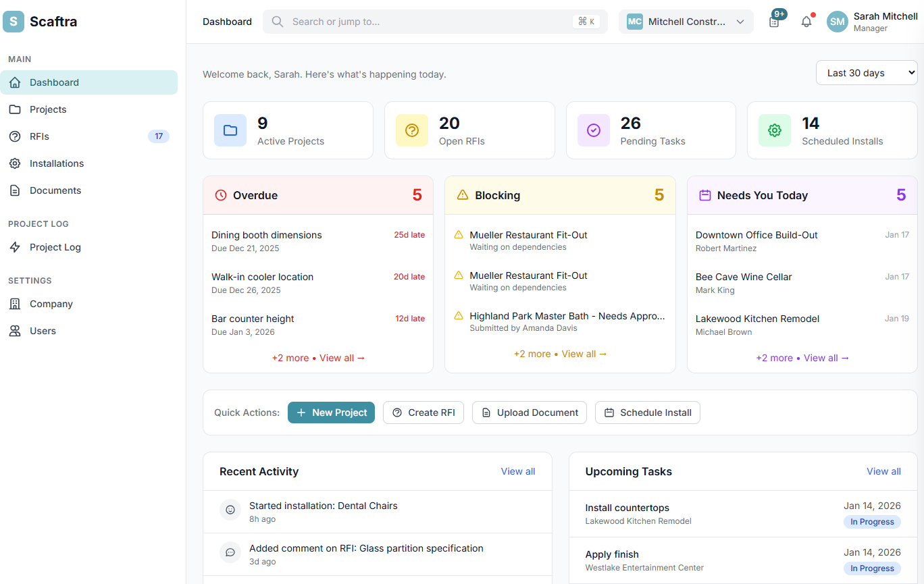Screen dimensions: 924x584
Task: Click the New Project quick action button
Action: [331, 412]
